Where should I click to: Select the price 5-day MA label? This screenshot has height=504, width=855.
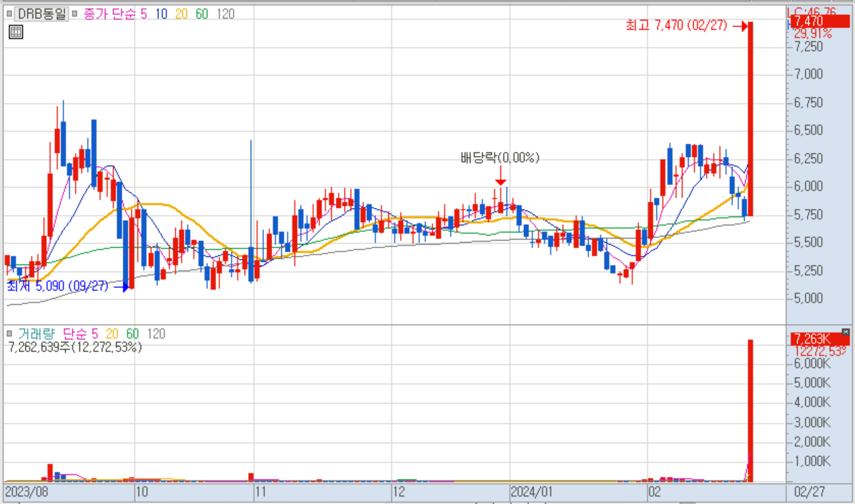(x=143, y=14)
